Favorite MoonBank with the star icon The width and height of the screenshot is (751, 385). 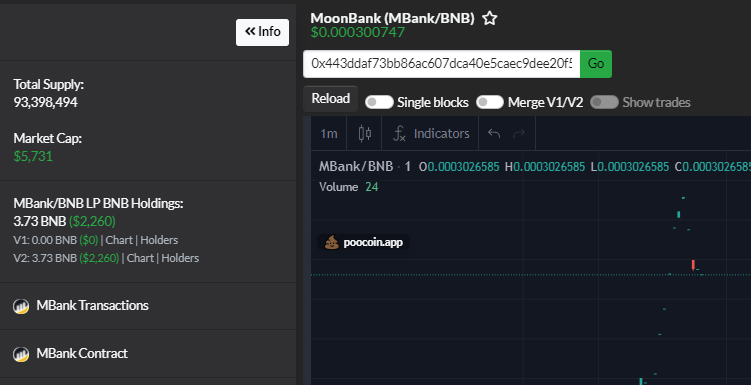(x=489, y=18)
